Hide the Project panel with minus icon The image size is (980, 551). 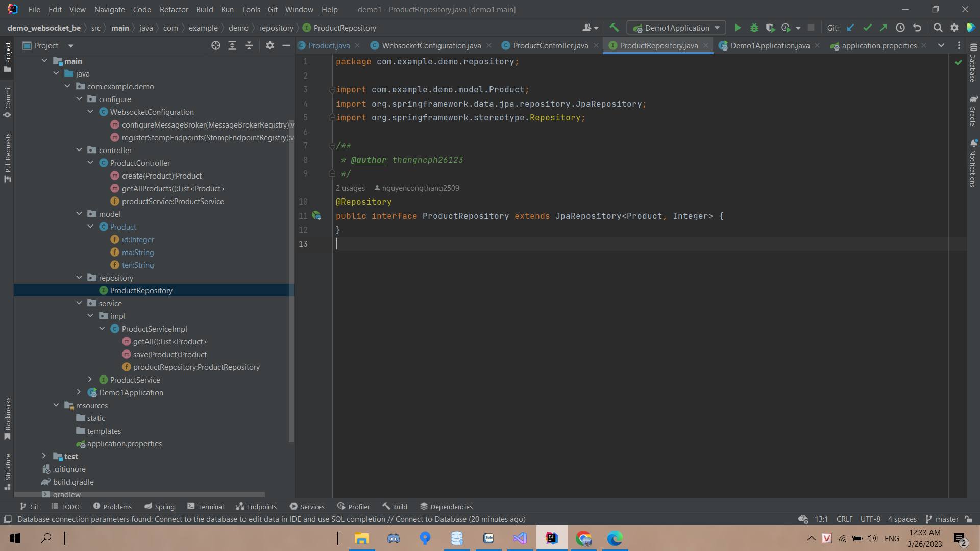pyautogui.click(x=286, y=46)
